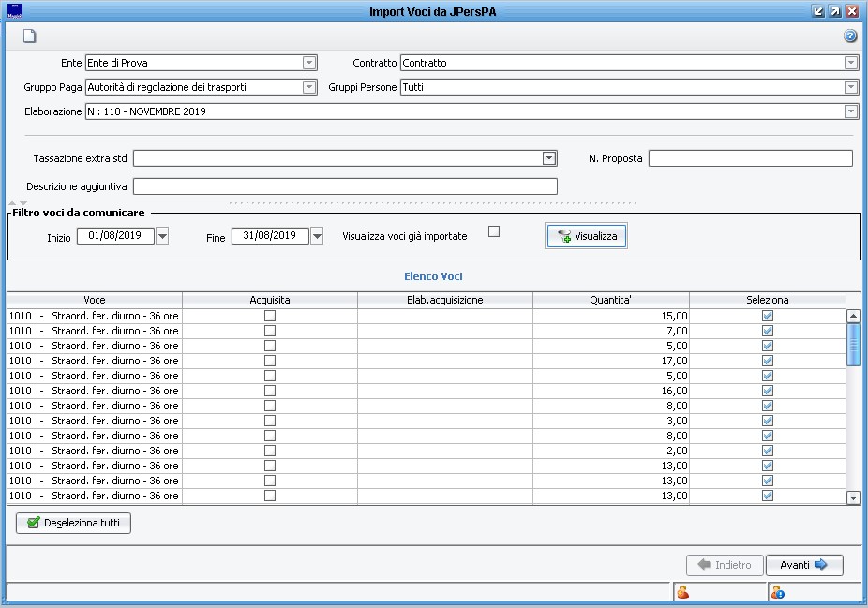The height and width of the screenshot is (608, 868).
Task: Uncheck Seleziona for the 2,00 quantity row
Action: 768,451
